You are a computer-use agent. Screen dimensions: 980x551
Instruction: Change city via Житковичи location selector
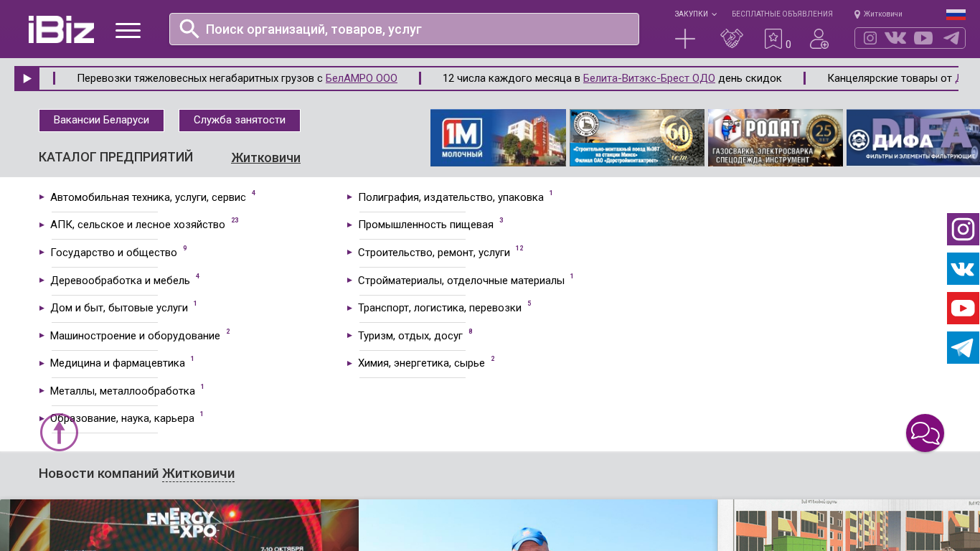coord(878,14)
